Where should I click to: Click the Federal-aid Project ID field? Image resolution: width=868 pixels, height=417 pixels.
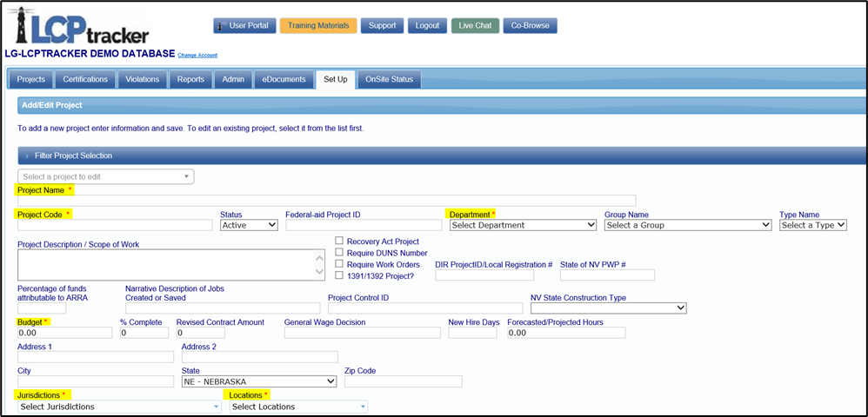coord(364,225)
